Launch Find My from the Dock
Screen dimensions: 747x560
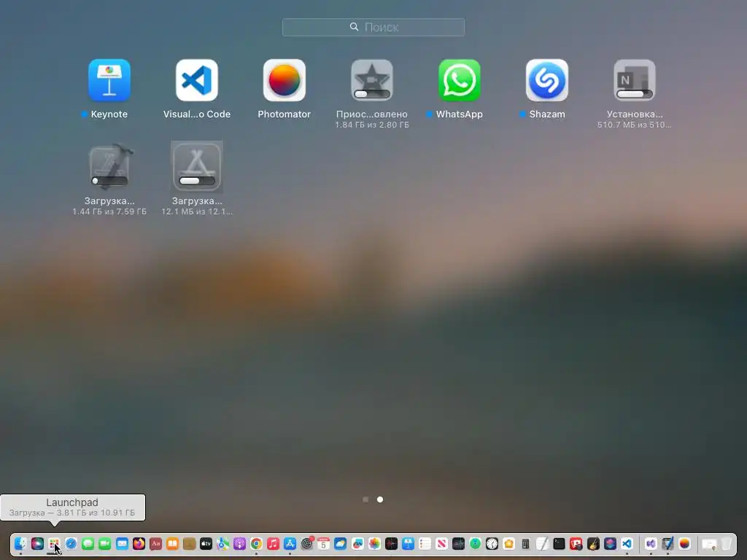(475, 543)
